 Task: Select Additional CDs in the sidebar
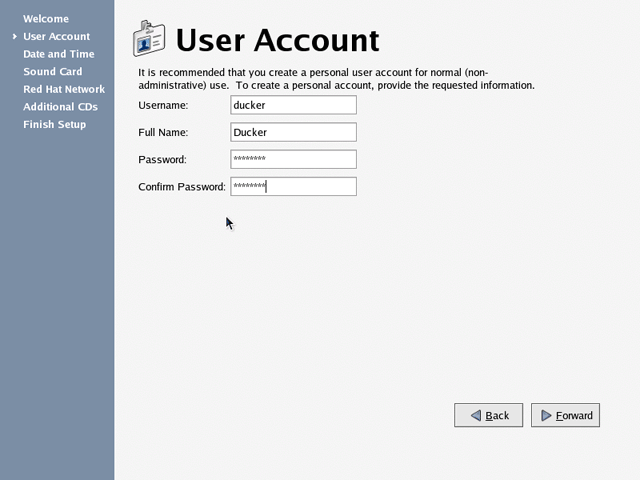click(60, 107)
